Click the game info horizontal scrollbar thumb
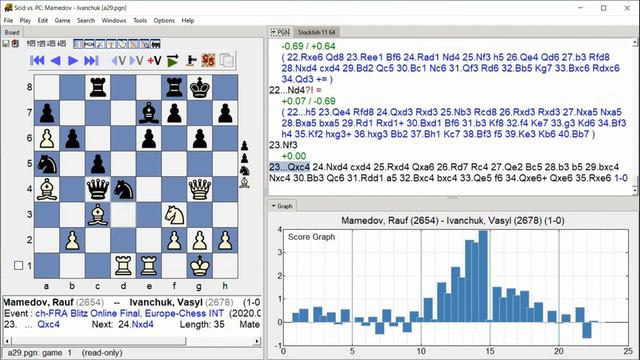The width and height of the screenshot is (640, 360). tap(98, 341)
